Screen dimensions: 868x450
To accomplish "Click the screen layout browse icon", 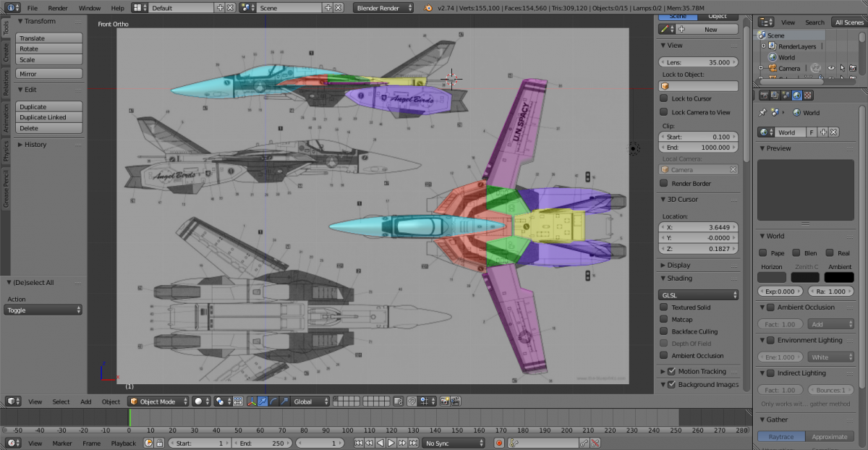I will (140, 7).
